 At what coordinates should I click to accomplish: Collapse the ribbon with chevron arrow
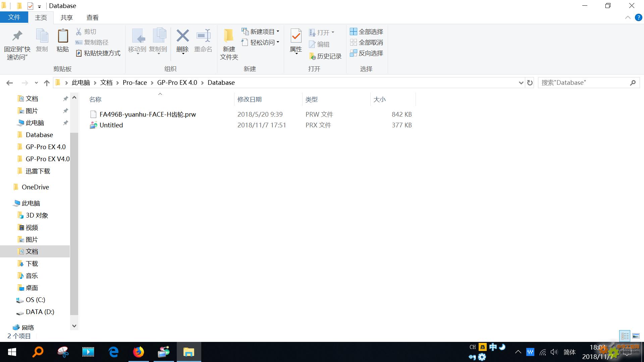pos(628,18)
